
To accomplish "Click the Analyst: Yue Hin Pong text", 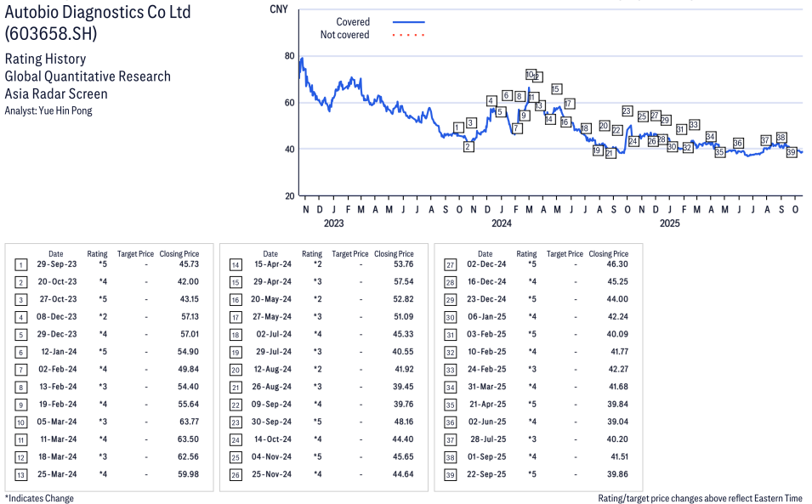I will pyautogui.click(x=48, y=110).
